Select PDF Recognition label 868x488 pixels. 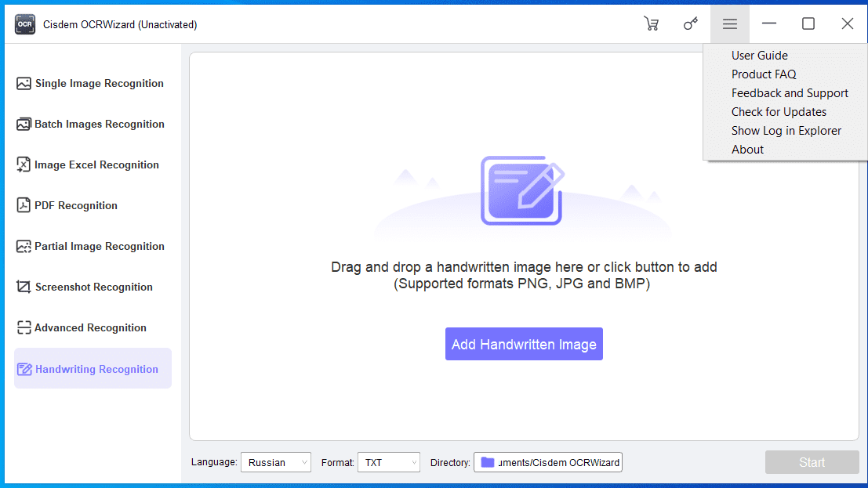coord(76,205)
